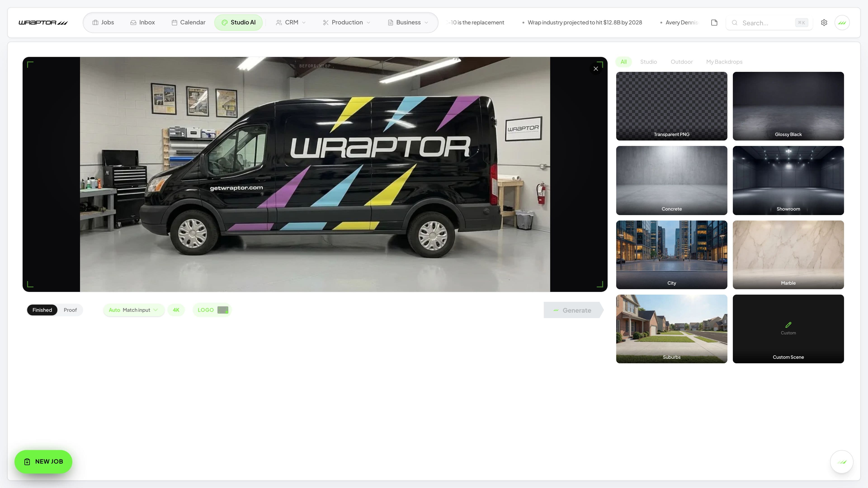This screenshot has height=488, width=868.
Task: Choose the Transparent PNG backdrop
Action: tap(672, 106)
